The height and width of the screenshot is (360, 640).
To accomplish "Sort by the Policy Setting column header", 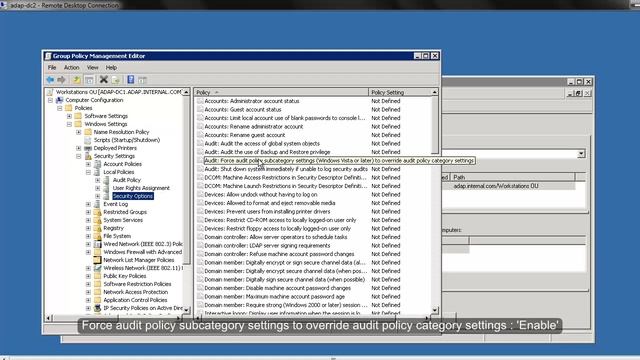I will [x=400, y=92].
